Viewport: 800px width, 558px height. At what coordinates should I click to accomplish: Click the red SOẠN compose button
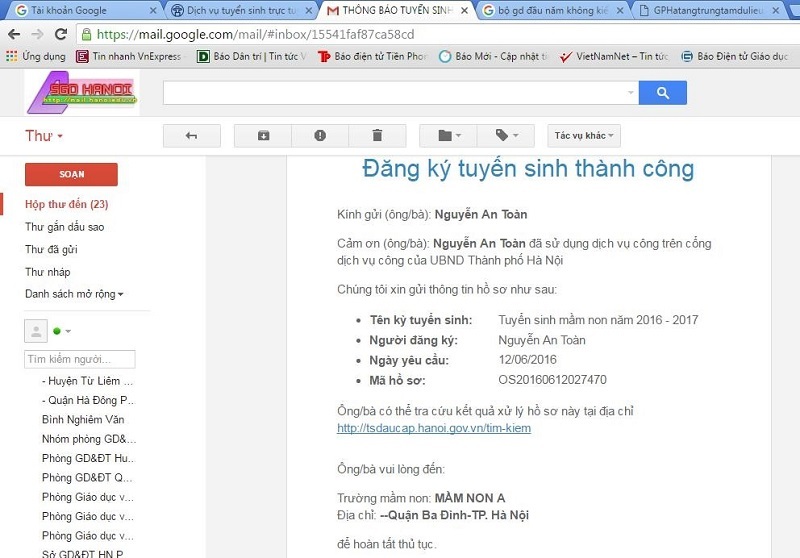tap(71, 174)
